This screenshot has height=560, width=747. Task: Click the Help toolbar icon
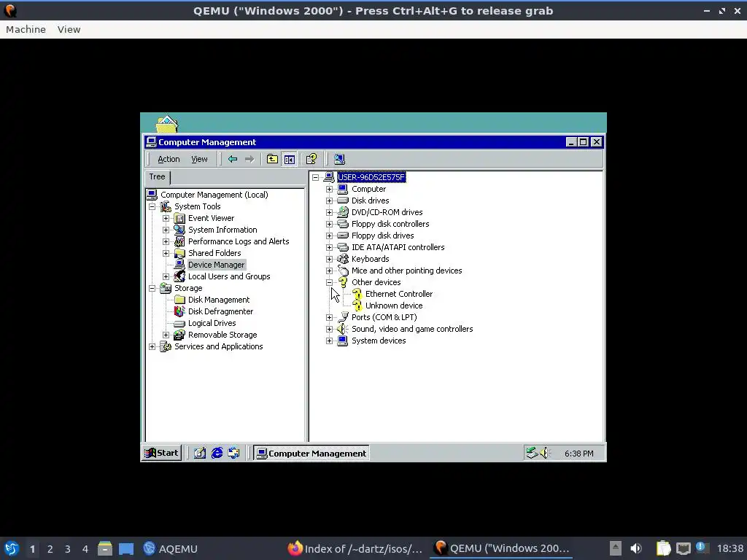(311, 159)
